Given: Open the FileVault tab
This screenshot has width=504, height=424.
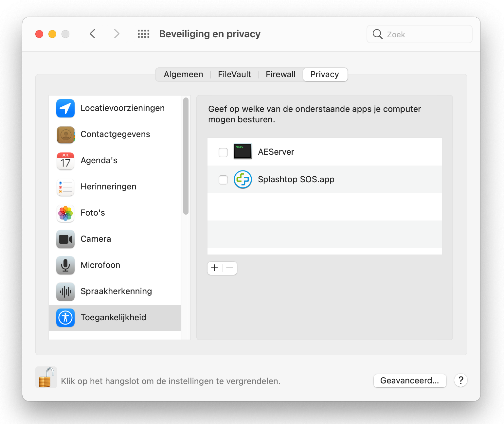Looking at the screenshot, I should pos(234,75).
